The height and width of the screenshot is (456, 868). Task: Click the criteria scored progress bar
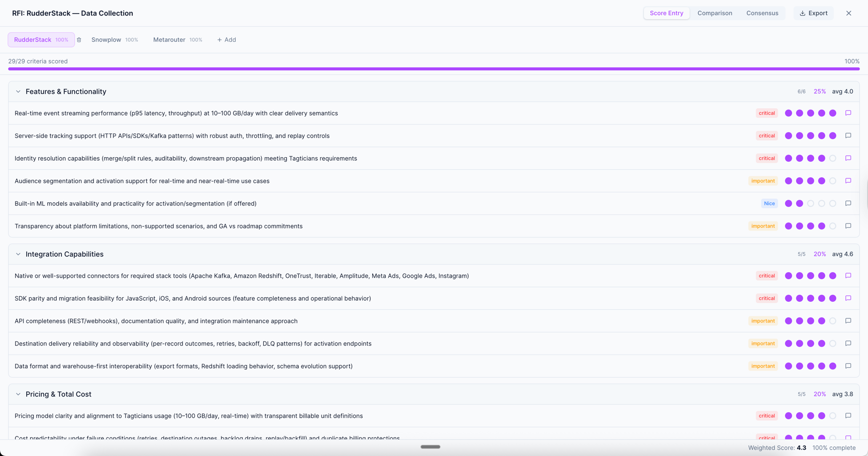[x=433, y=69]
